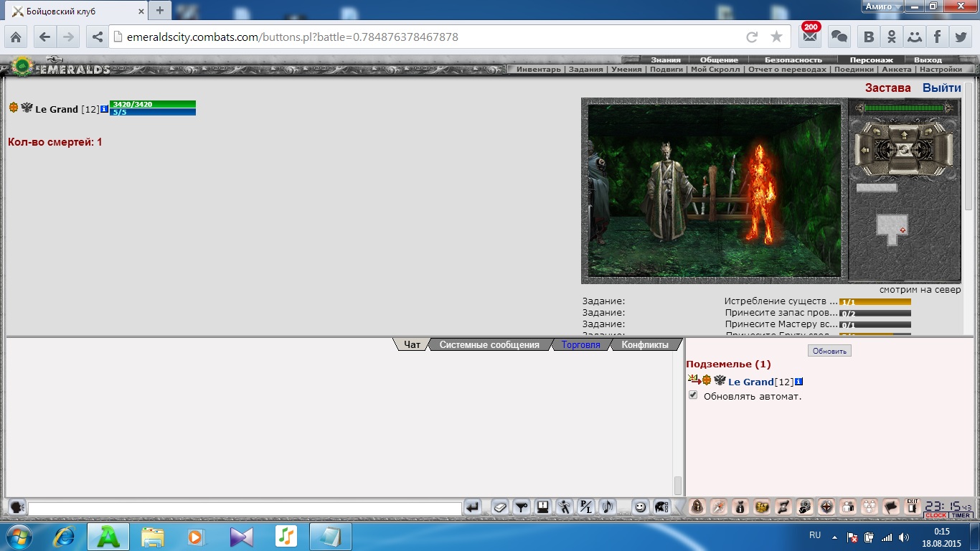Open Инвентарь submenu link
Viewport: 980px width, 551px height.
(x=539, y=70)
